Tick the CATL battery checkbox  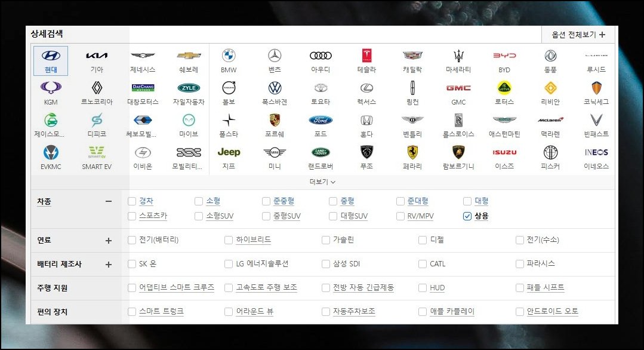(423, 264)
